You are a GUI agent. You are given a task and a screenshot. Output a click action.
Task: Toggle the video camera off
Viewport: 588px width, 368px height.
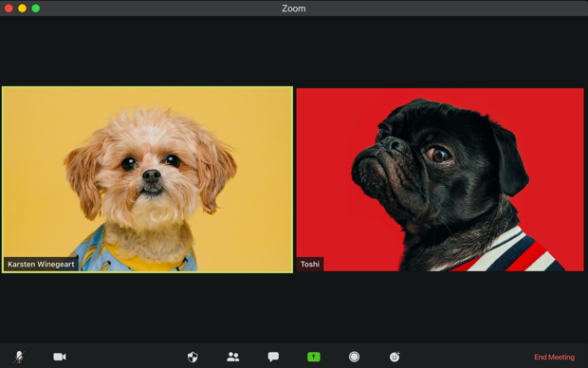(60, 357)
